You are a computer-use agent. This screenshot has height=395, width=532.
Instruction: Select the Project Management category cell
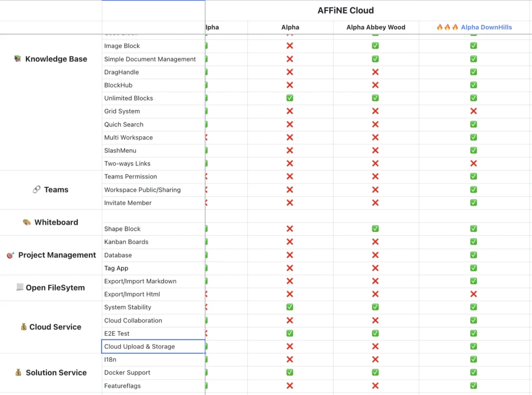[51, 255]
